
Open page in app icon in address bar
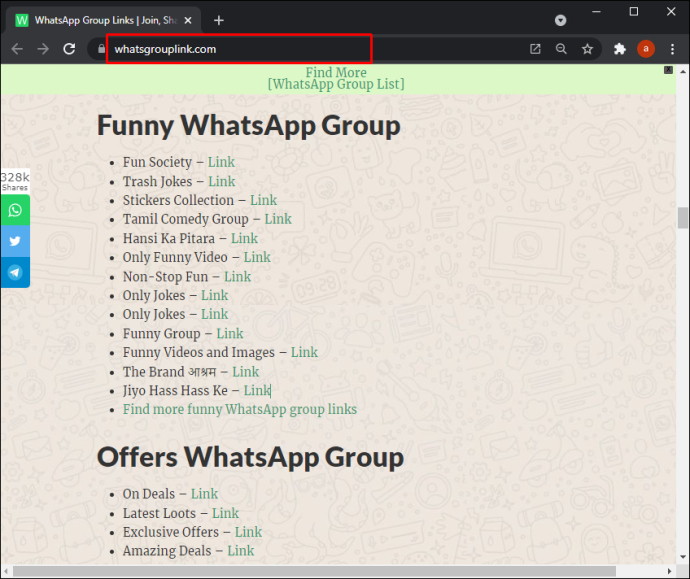coord(535,49)
